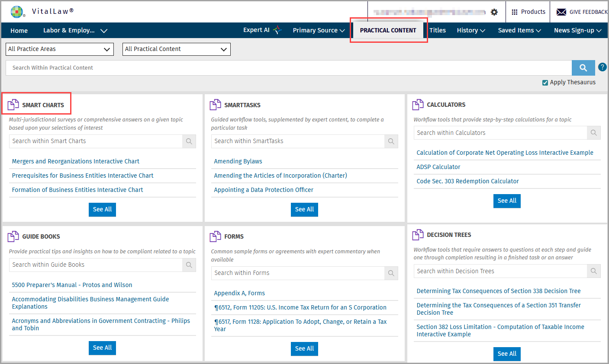The image size is (609, 364).
Task: Open the Appendix A, Forms link
Action: [x=239, y=294]
